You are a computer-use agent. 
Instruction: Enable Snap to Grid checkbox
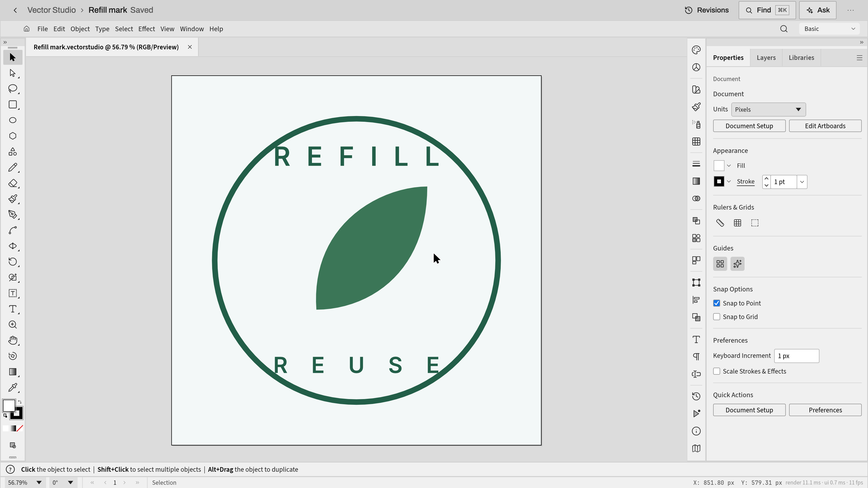[717, 317]
